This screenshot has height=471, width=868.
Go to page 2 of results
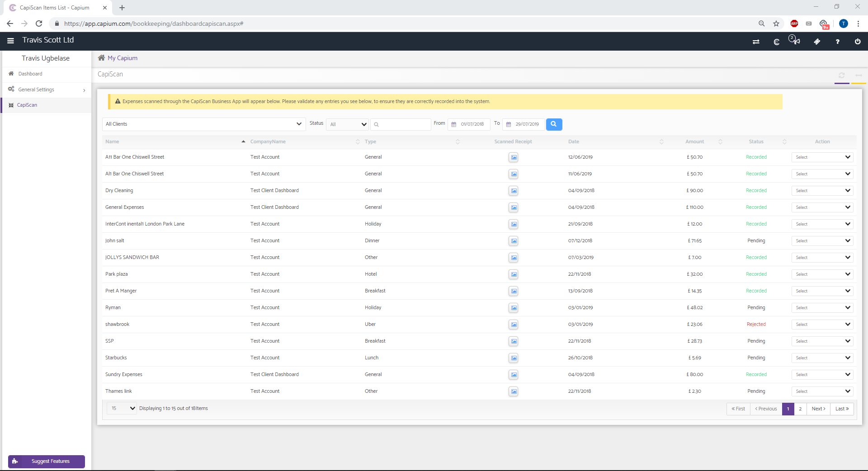click(x=800, y=409)
